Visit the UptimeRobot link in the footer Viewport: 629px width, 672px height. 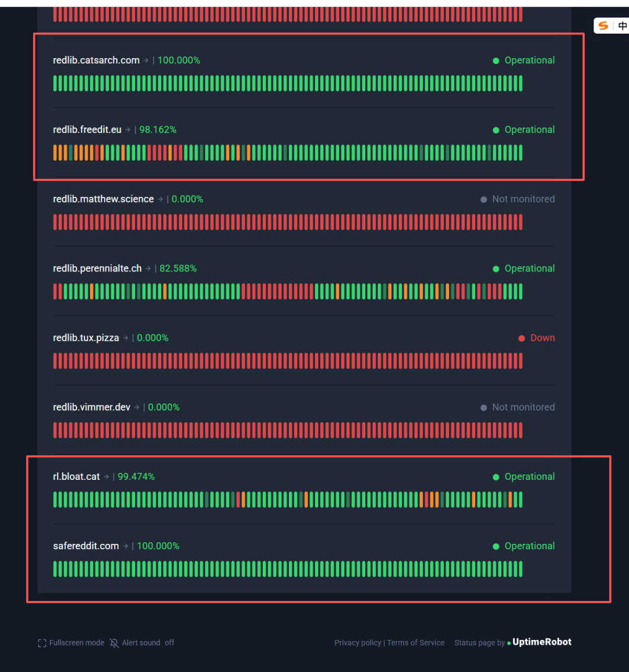point(542,642)
